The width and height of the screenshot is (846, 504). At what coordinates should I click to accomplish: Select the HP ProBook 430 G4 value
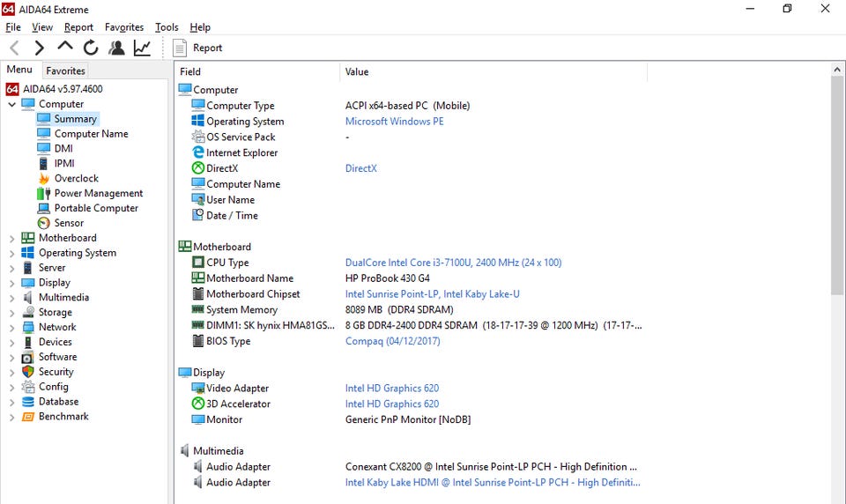pyautogui.click(x=388, y=278)
